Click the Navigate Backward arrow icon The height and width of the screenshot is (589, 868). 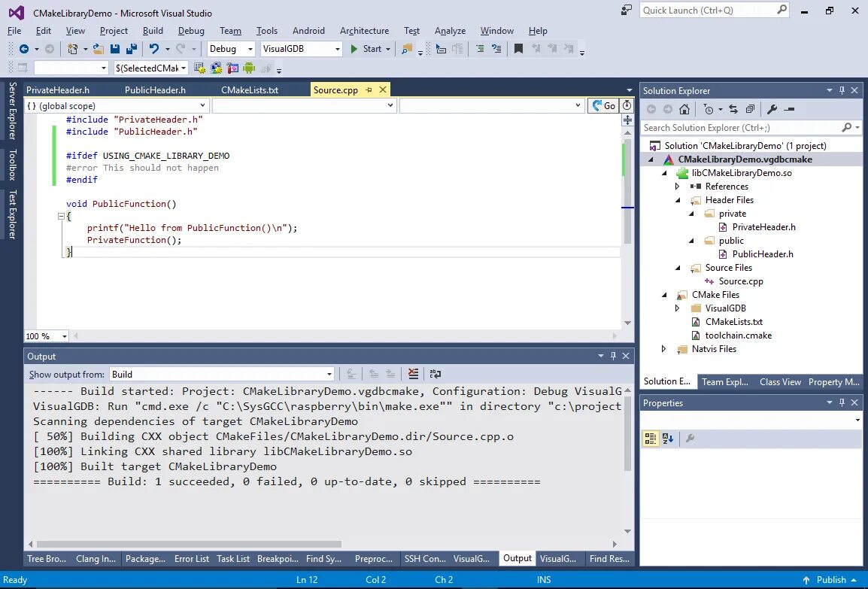(24, 49)
